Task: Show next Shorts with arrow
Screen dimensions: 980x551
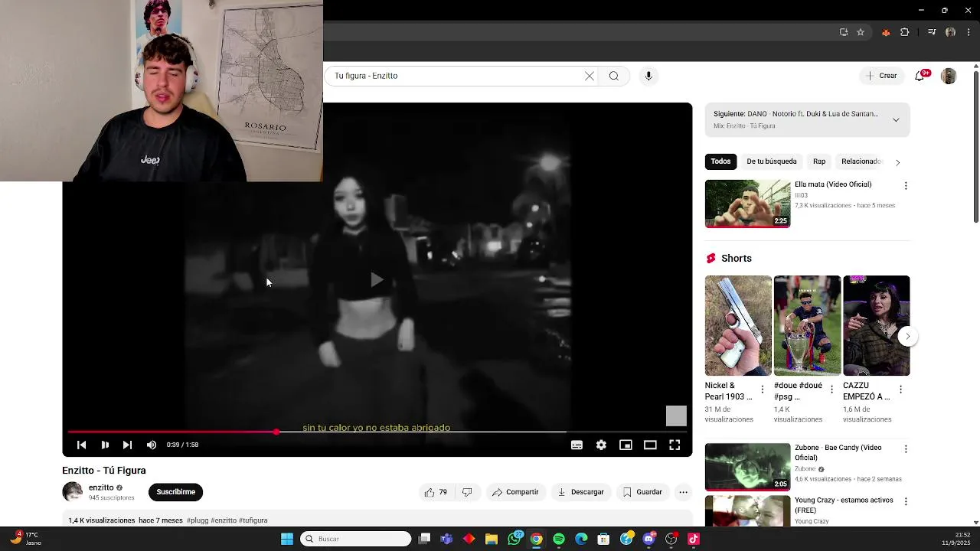Action: (908, 336)
